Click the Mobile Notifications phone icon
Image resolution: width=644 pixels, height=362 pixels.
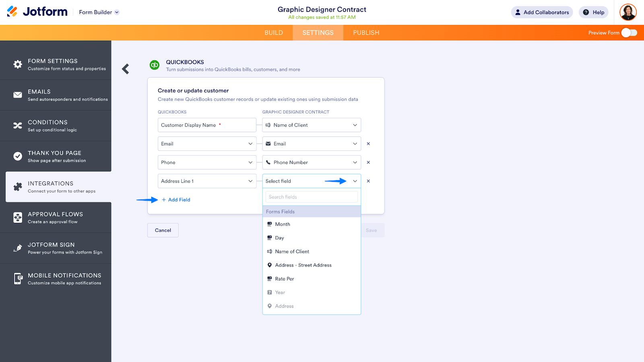(x=18, y=279)
